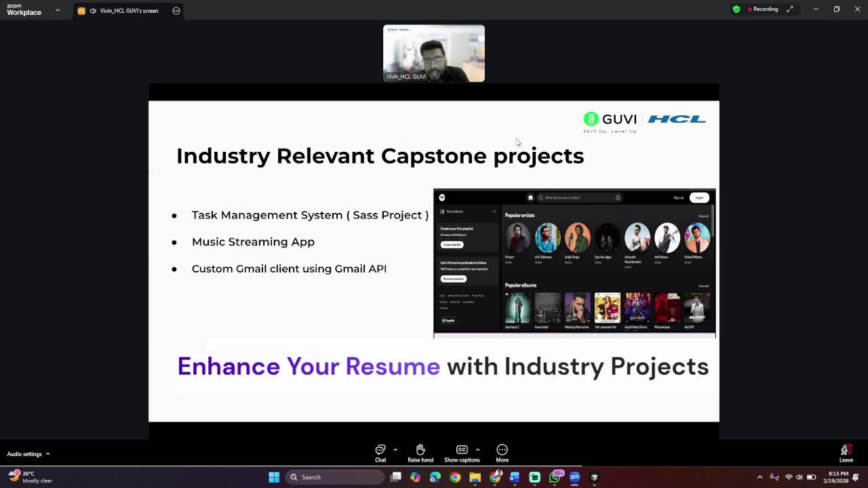Click the Windows taskbar Search box
868x488 pixels.
tap(335, 477)
